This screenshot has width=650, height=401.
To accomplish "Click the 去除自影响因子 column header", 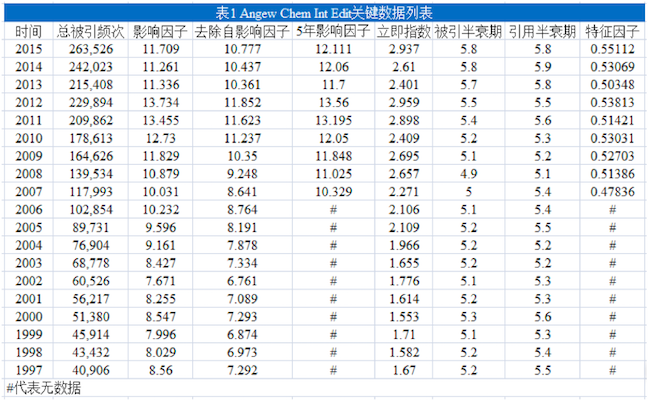I will [x=242, y=31].
